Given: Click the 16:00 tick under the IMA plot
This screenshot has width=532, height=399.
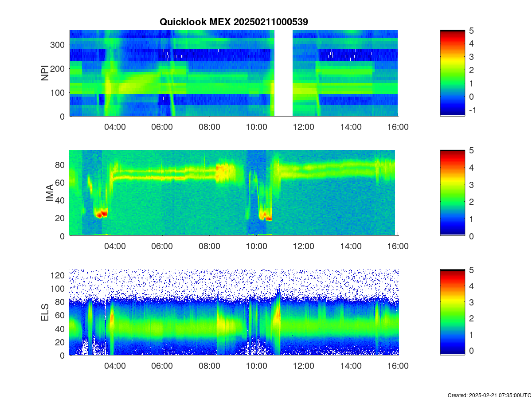Looking at the screenshot, I should click(x=398, y=246).
